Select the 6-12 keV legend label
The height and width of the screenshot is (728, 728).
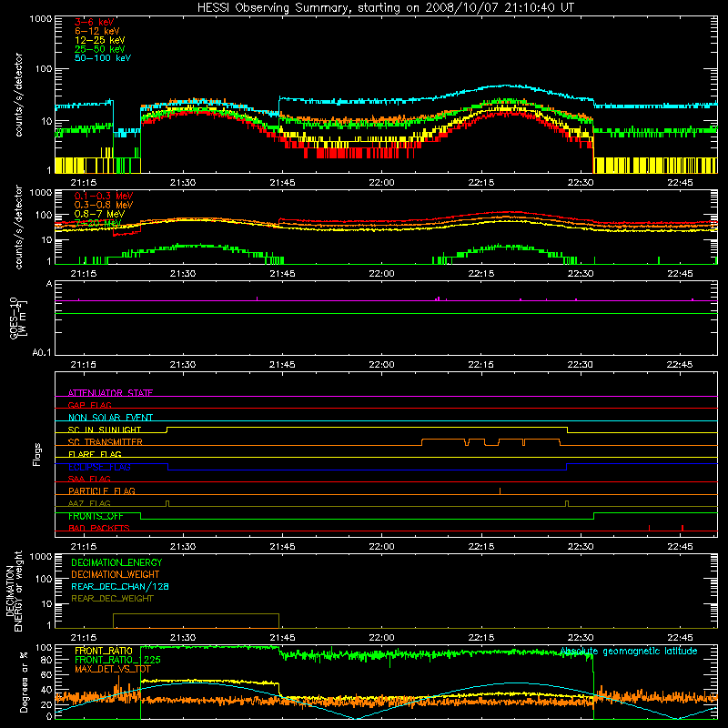click(97, 31)
